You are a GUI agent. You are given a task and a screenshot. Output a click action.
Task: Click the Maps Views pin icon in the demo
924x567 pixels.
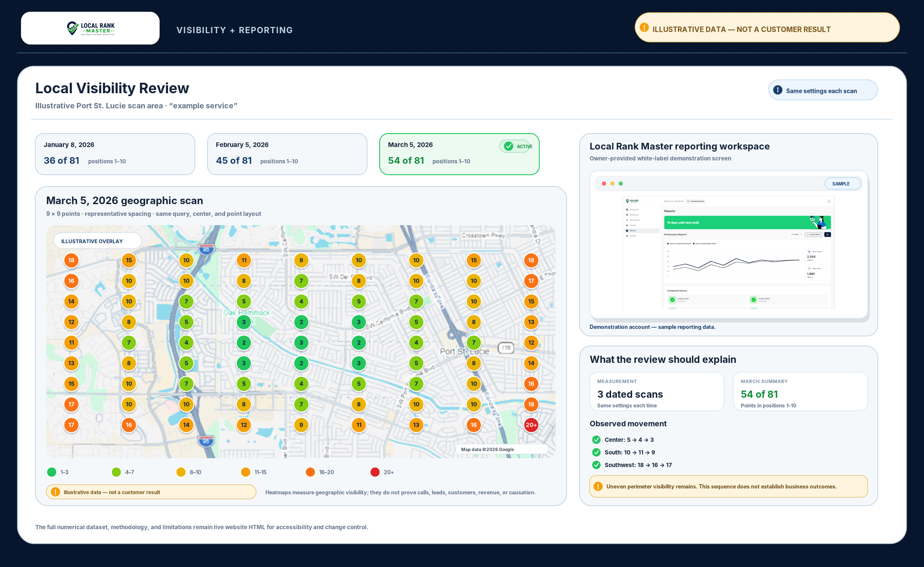(x=809, y=268)
